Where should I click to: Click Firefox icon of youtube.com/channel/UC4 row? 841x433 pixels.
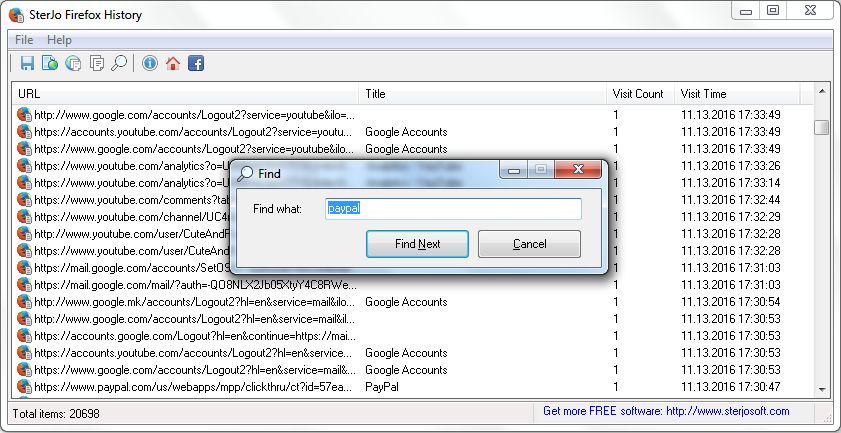click(24, 217)
